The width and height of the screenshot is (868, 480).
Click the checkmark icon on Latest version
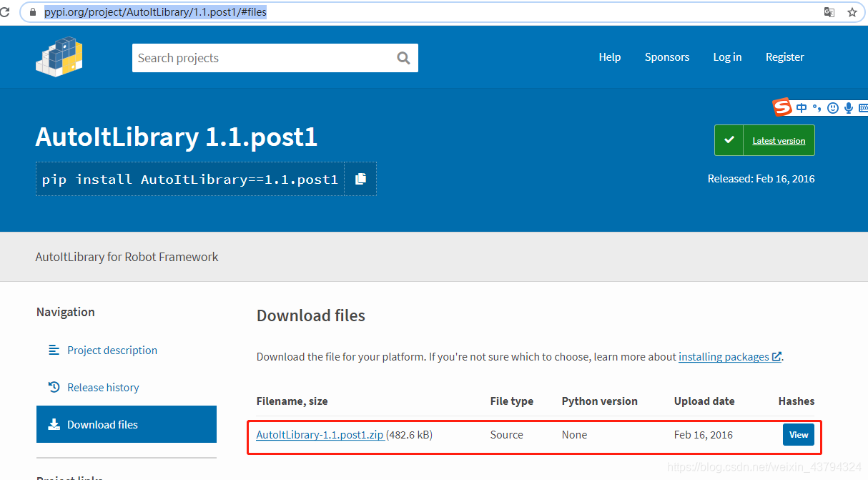point(729,140)
